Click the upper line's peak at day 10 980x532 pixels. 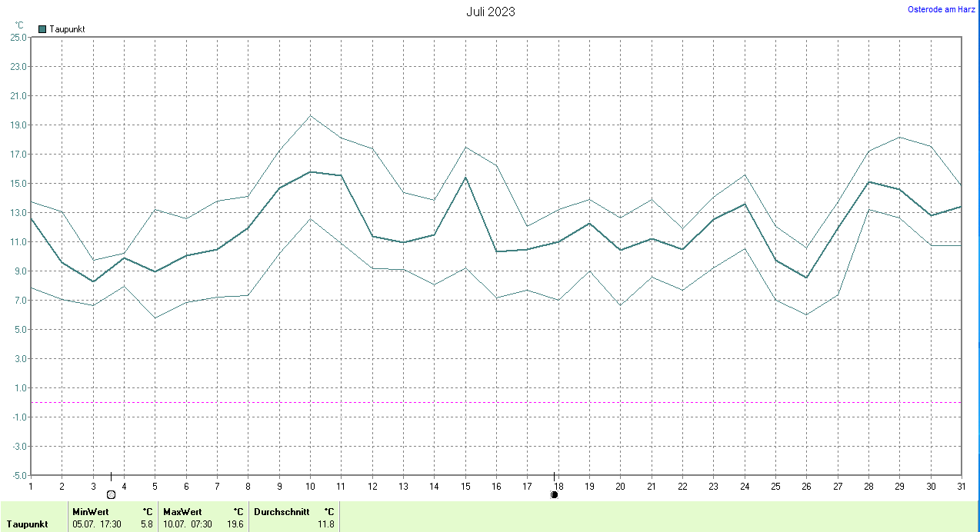[310, 116]
